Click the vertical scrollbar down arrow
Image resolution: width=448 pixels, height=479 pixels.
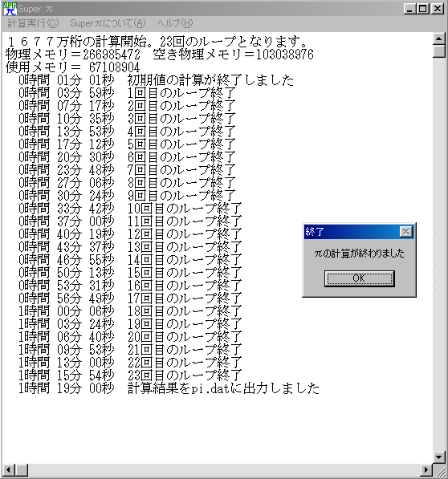click(x=439, y=457)
